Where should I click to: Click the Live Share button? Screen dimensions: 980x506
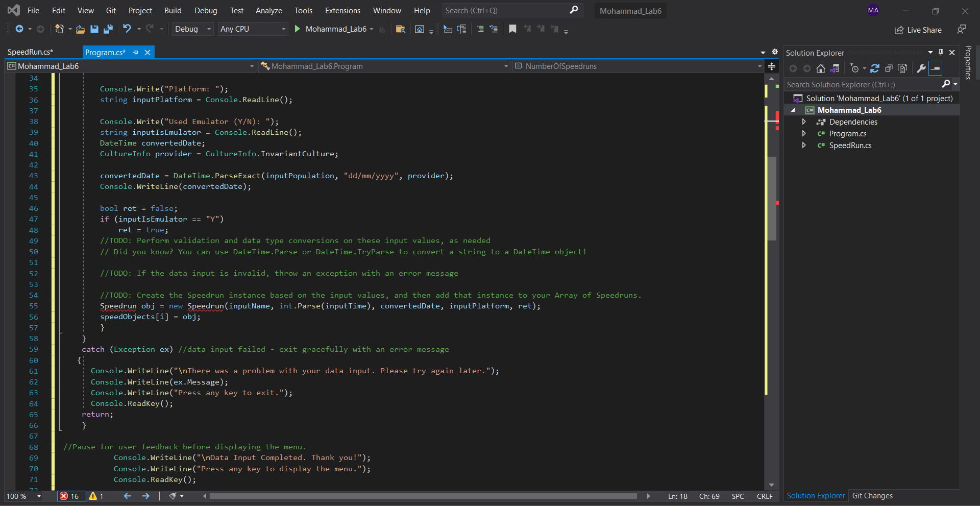(918, 30)
